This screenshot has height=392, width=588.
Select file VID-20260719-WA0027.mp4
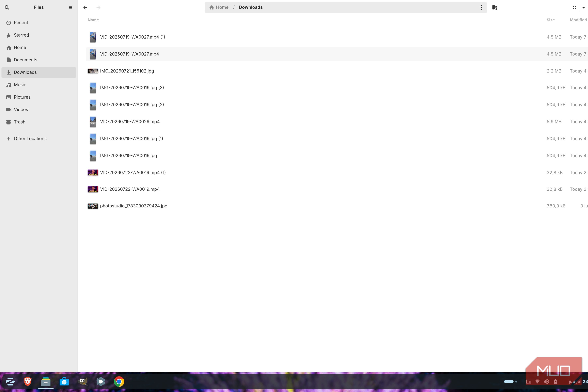tap(336, 54)
